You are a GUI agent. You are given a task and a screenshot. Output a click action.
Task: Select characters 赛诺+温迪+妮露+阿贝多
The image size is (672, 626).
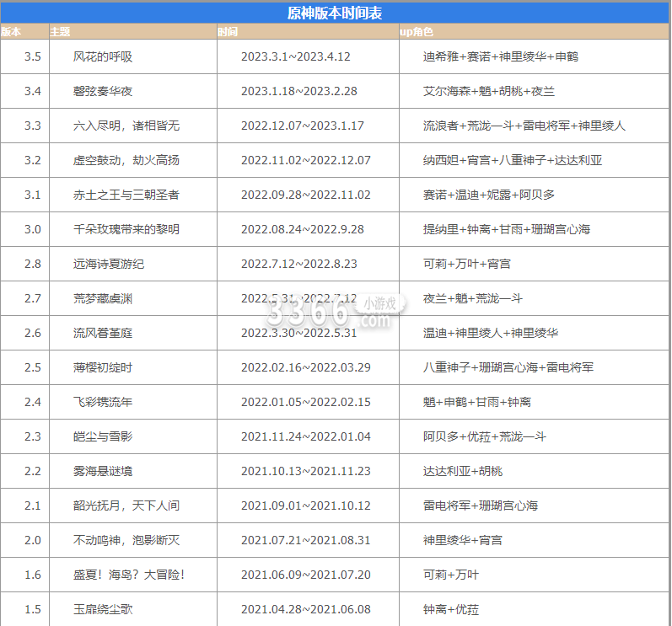[x=489, y=195]
